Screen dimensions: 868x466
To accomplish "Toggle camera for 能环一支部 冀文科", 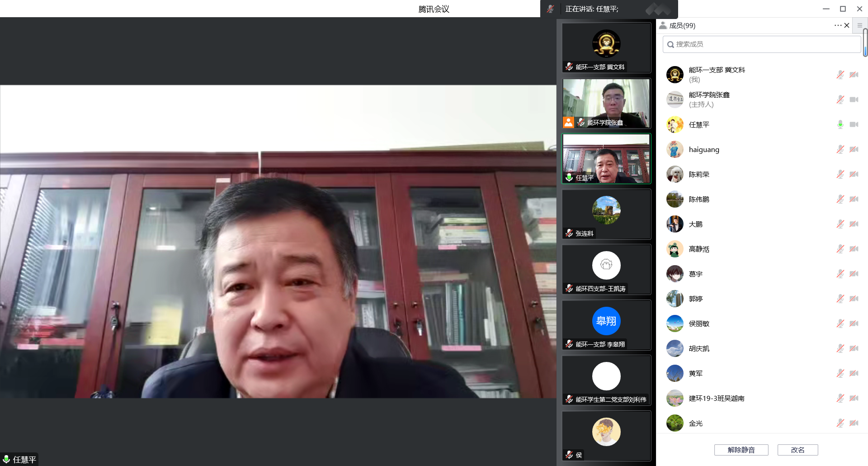I will (854, 75).
